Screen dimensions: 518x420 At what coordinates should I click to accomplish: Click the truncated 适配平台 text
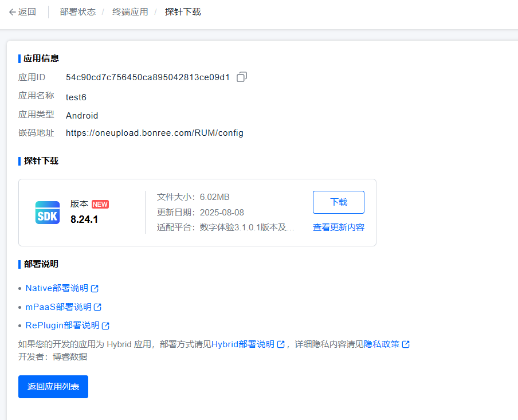[x=247, y=227]
